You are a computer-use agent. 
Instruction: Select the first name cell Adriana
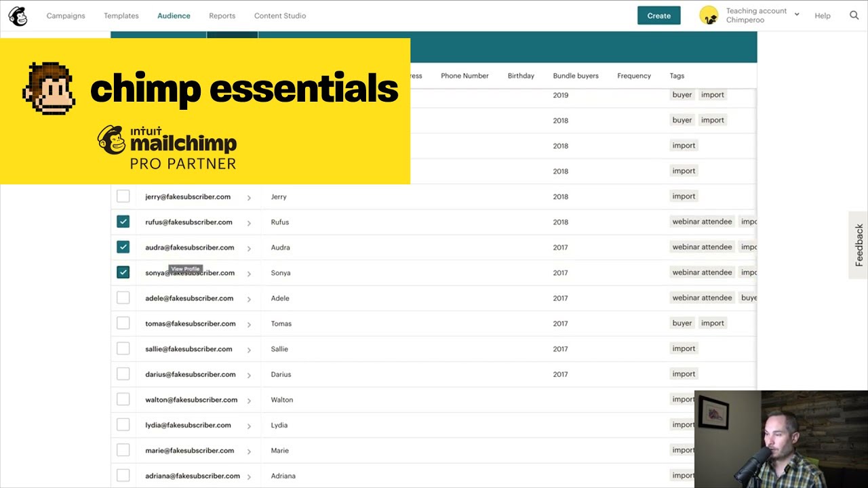tap(283, 476)
